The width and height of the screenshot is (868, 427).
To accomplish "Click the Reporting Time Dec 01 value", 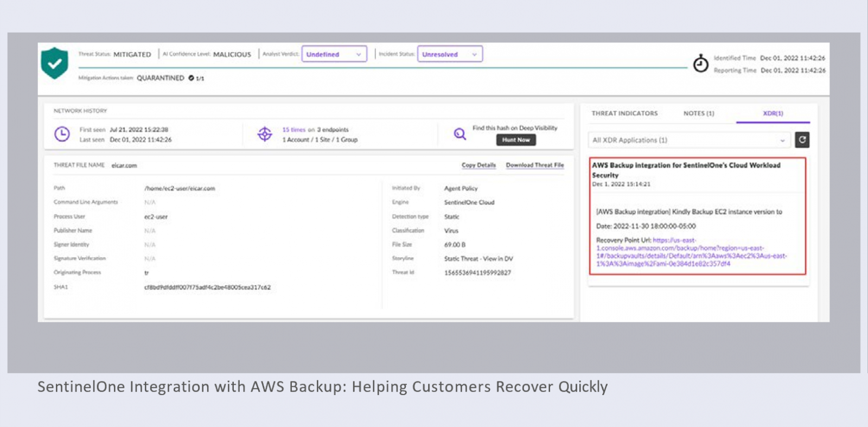I will coord(793,71).
